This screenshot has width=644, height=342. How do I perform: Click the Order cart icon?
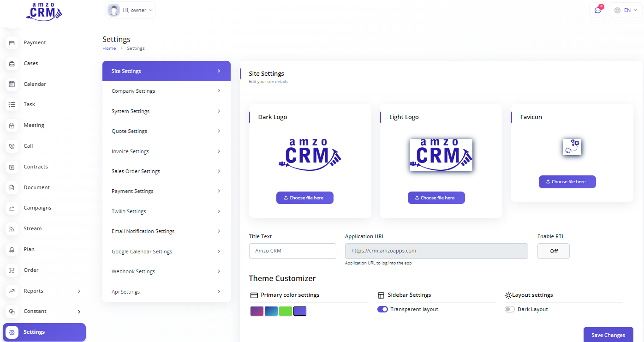[12, 270]
